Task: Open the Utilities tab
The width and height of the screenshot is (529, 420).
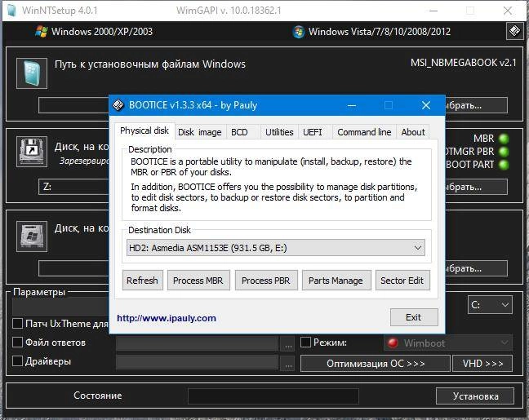Action: pyautogui.click(x=279, y=132)
